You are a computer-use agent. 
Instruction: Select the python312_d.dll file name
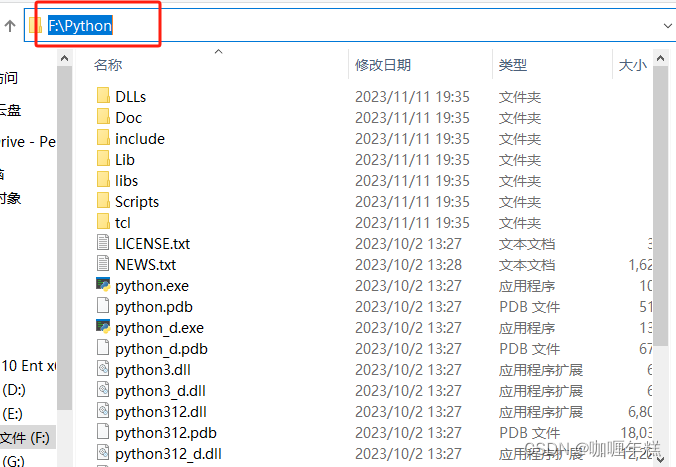[x=168, y=454]
